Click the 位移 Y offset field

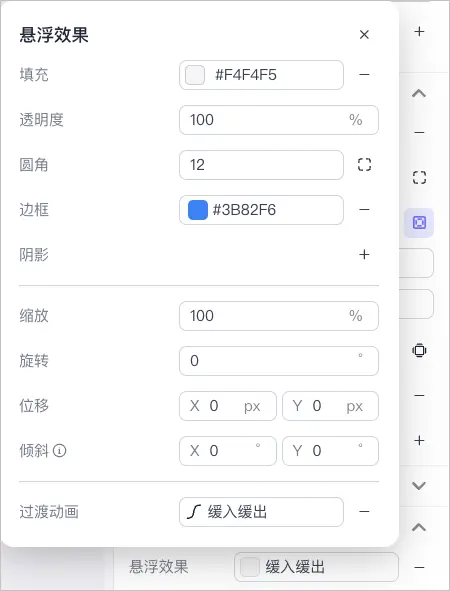tap(330, 406)
